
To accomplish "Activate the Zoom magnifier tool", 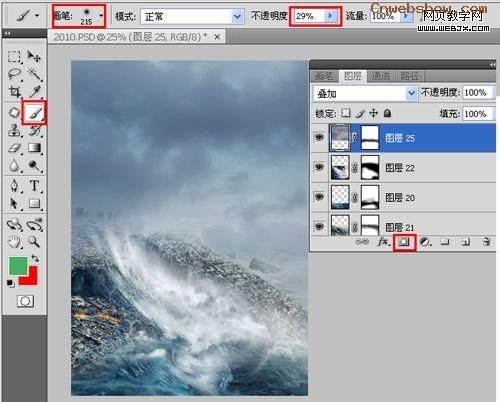I will point(34,241).
